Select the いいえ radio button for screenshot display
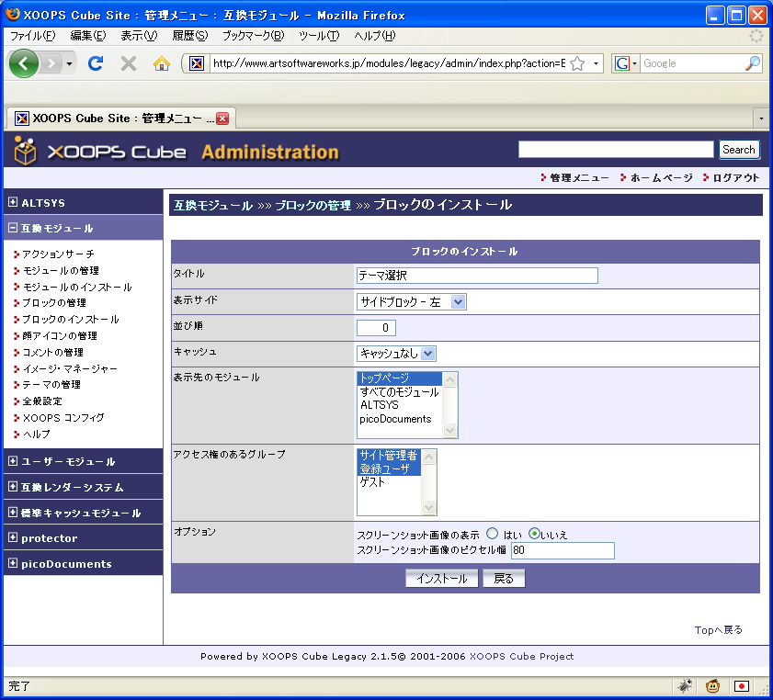 point(534,534)
